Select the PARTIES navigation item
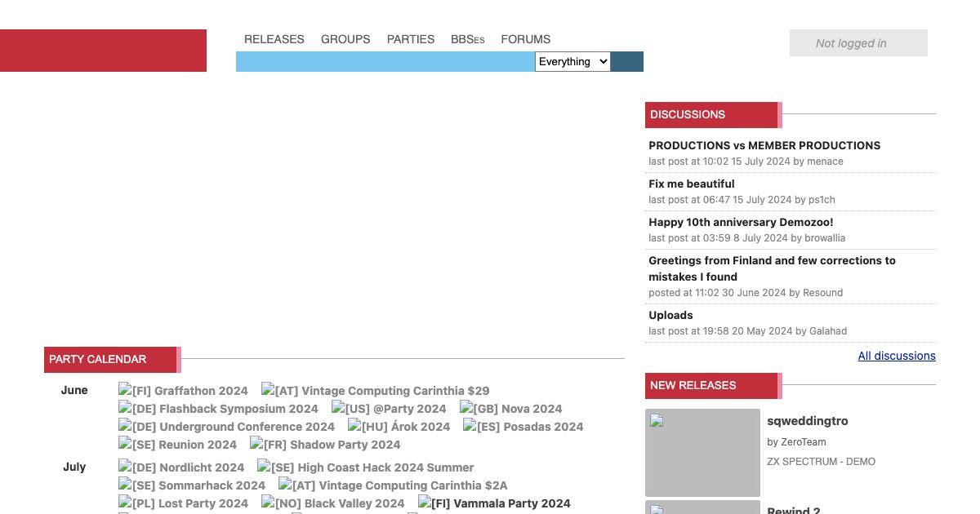 [411, 39]
